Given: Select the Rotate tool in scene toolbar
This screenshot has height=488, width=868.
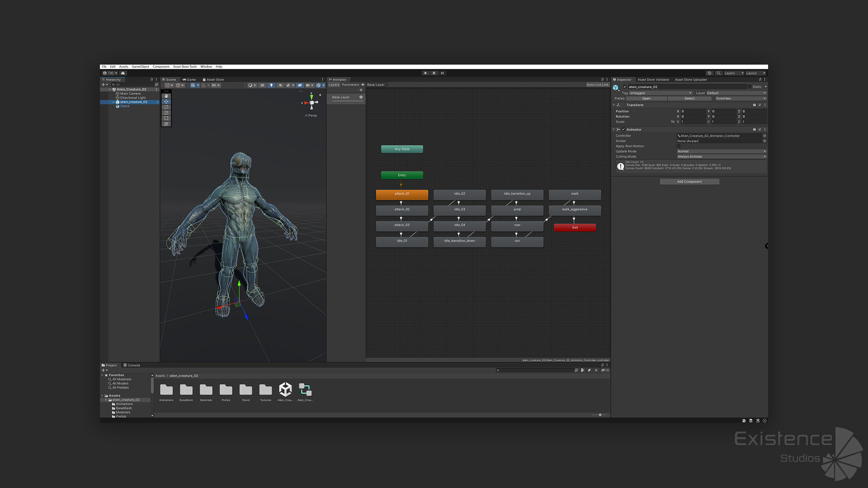Looking at the screenshot, I should tap(166, 107).
